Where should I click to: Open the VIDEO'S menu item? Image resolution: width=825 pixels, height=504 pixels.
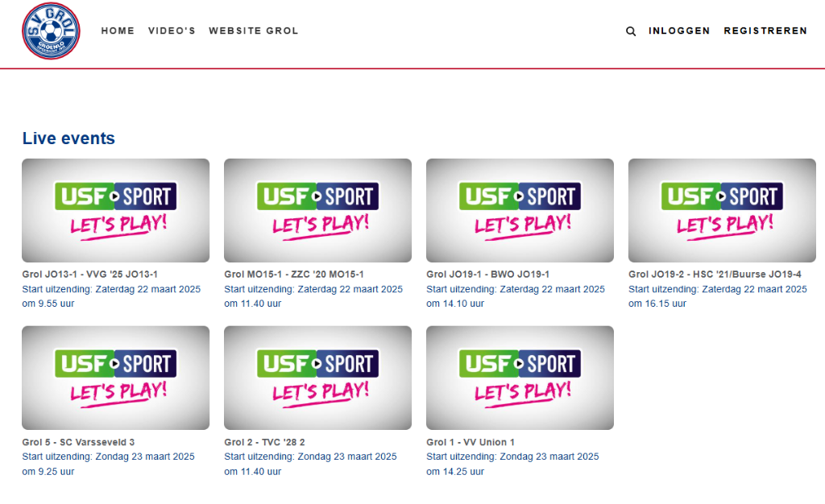tap(172, 31)
